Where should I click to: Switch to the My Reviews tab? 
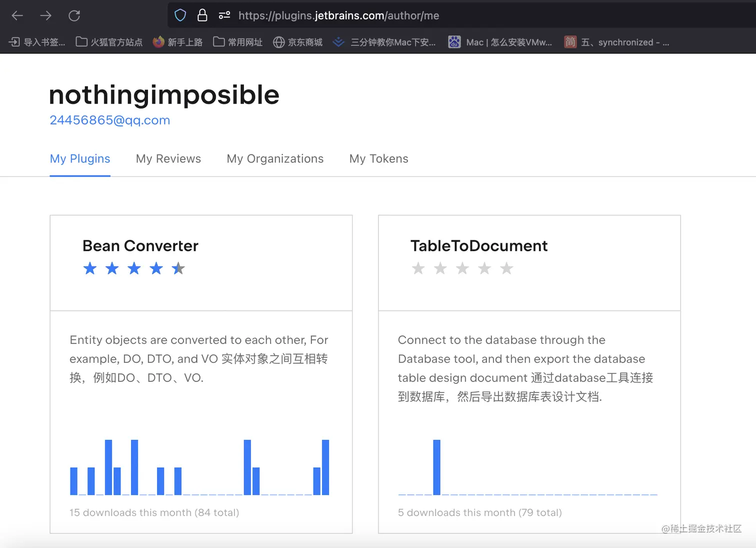click(168, 159)
